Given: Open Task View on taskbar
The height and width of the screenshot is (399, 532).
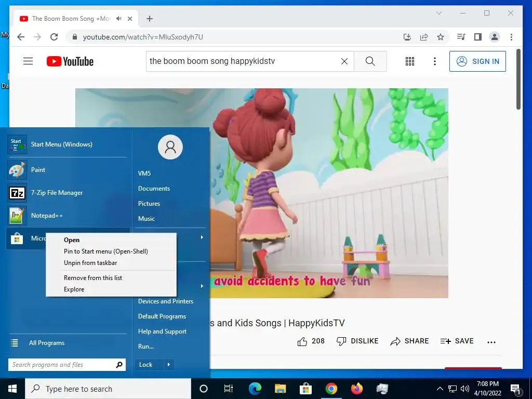Looking at the screenshot, I should [229, 389].
